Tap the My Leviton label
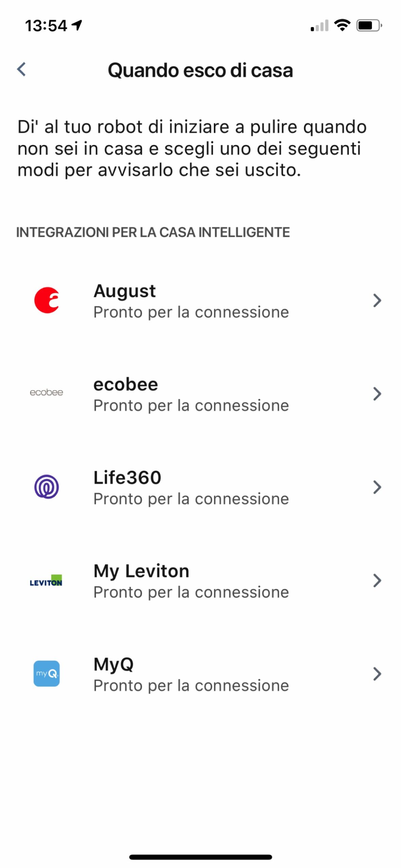401x868 pixels. point(141,571)
